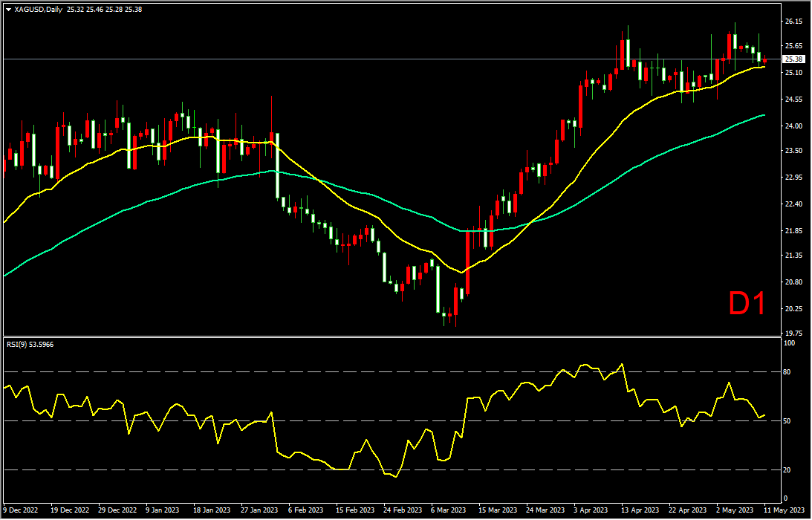Click the 100 level on RSI scale
The height and width of the screenshot is (520, 812).
[x=790, y=343]
